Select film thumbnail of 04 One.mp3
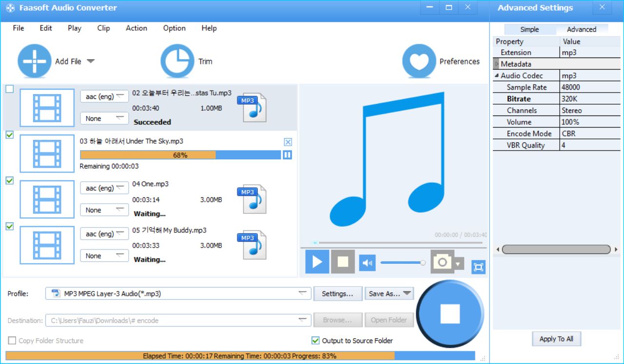This screenshot has height=364, width=624. tap(47, 199)
